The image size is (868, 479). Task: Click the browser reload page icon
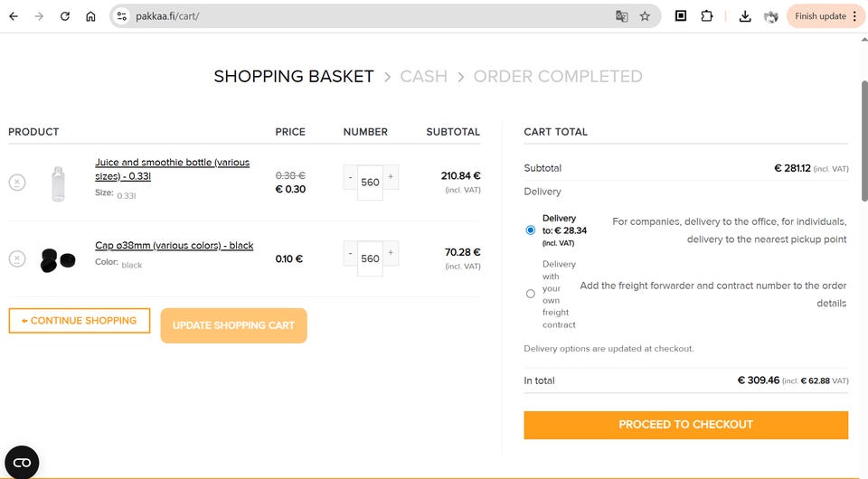pyautogui.click(x=65, y=16)
